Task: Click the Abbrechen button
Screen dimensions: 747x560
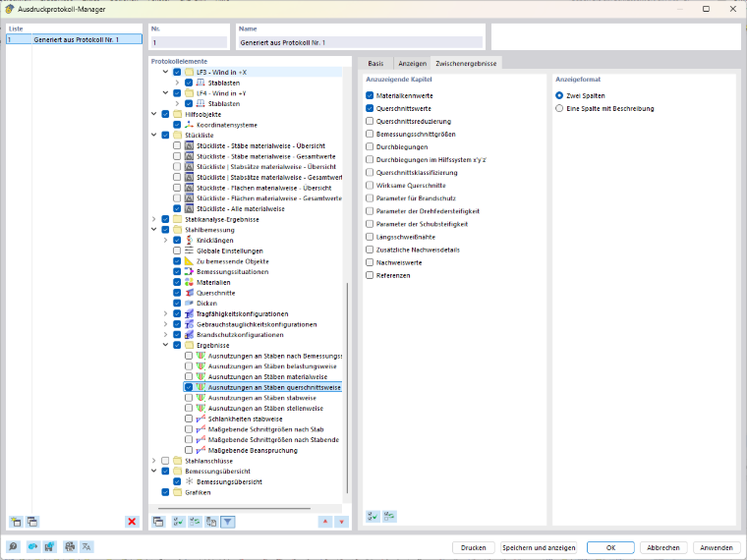Action: [x=663, y=547]
